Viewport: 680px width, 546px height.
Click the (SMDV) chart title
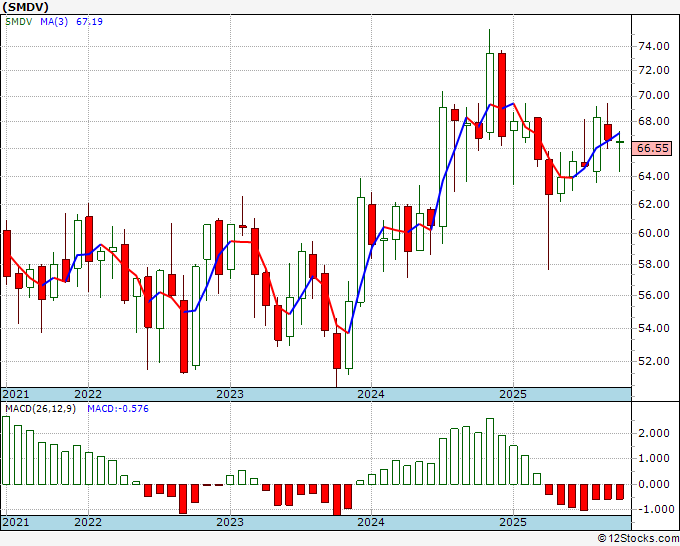25,7
